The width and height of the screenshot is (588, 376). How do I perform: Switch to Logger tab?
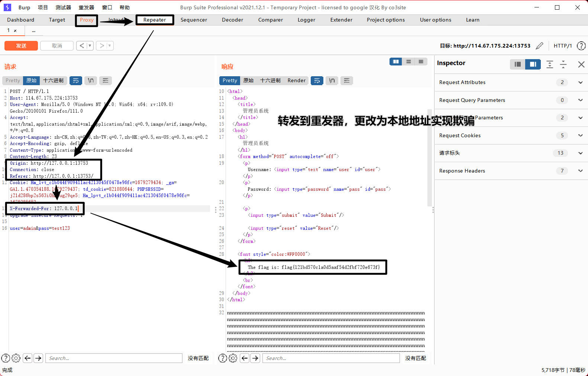tap(306, 20)
